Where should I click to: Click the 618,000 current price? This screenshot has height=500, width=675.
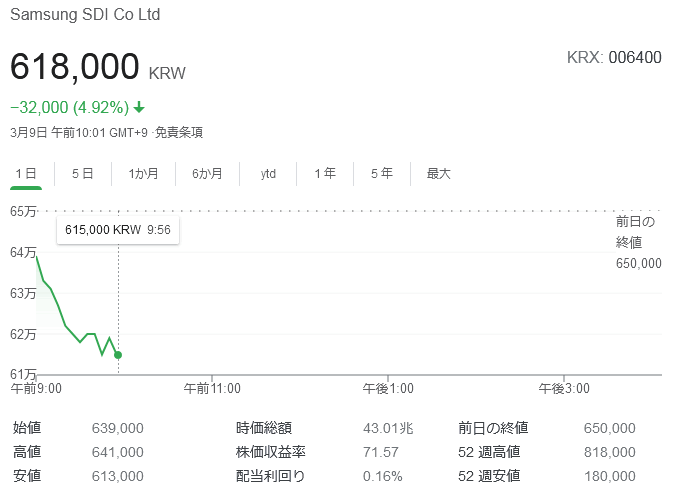pyautogui.click(x=75, y=67)
